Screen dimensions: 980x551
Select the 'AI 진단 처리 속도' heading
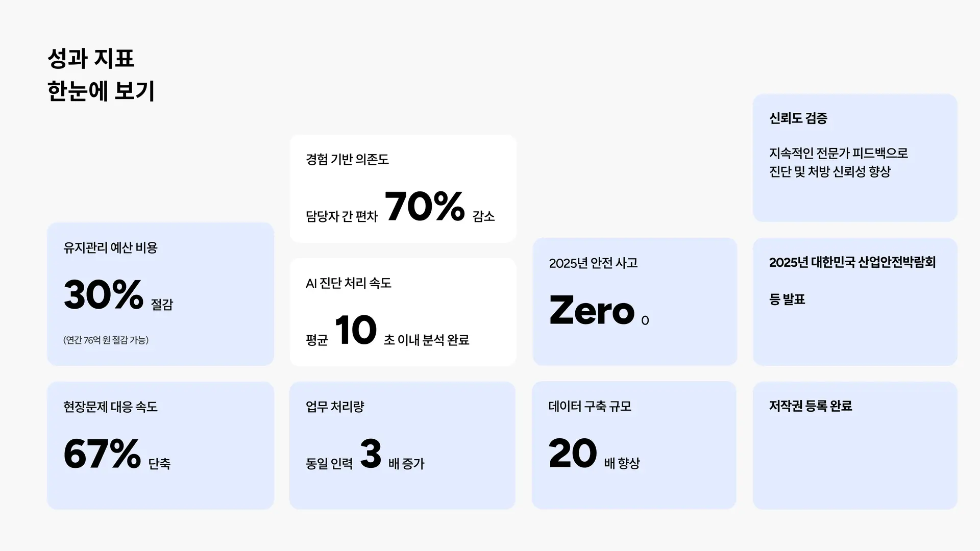click(x=348, y=283)
